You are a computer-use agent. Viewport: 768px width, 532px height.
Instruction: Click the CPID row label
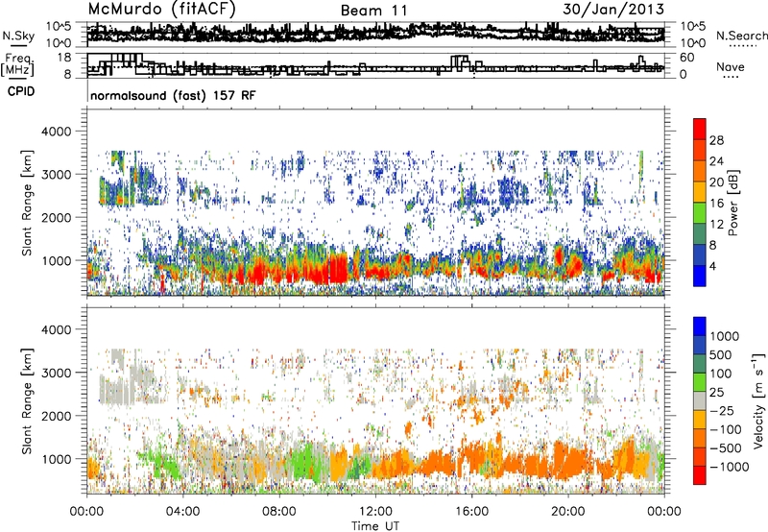[21, 91]
